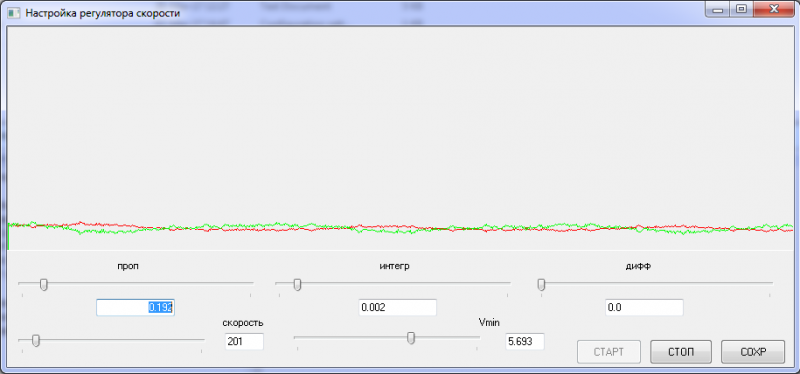Select the дифф input box with 0.0
Screen dimensions: 800x374
tap(644, 308)
